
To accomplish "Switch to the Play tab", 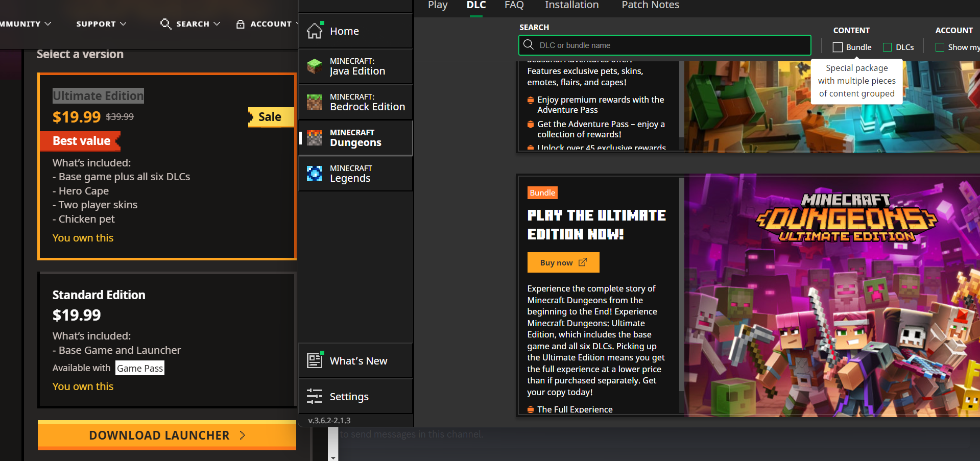I will point(438,5).
